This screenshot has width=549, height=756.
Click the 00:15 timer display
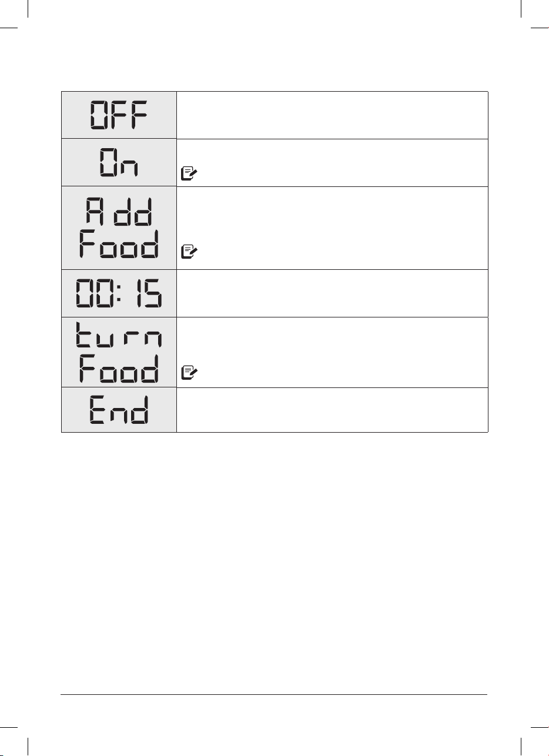[x=119, y=293]
